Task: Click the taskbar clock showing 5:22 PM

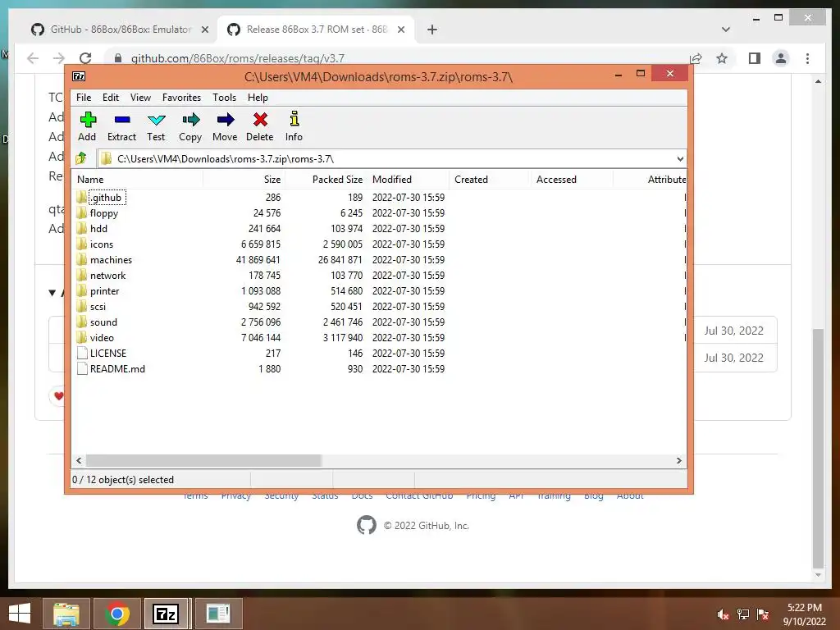Action: (804, 614)
